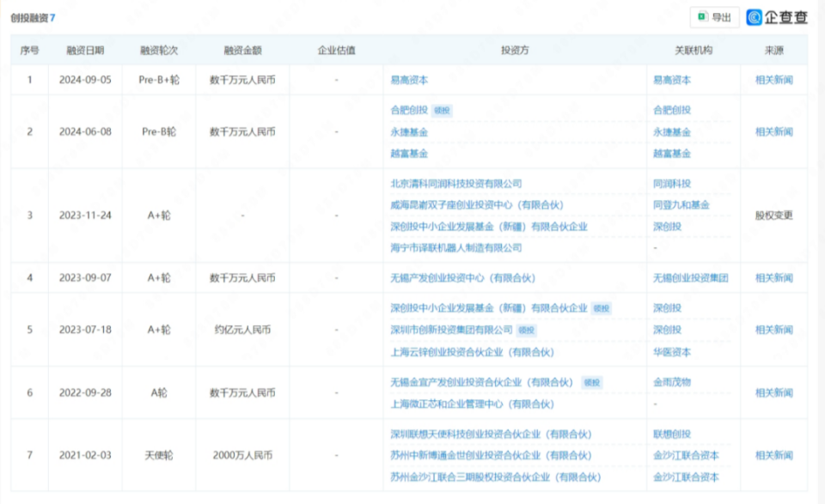Screen dimensions: 825x504
Task: Click the 投资方 column header
Action: [x=515, y=51]
